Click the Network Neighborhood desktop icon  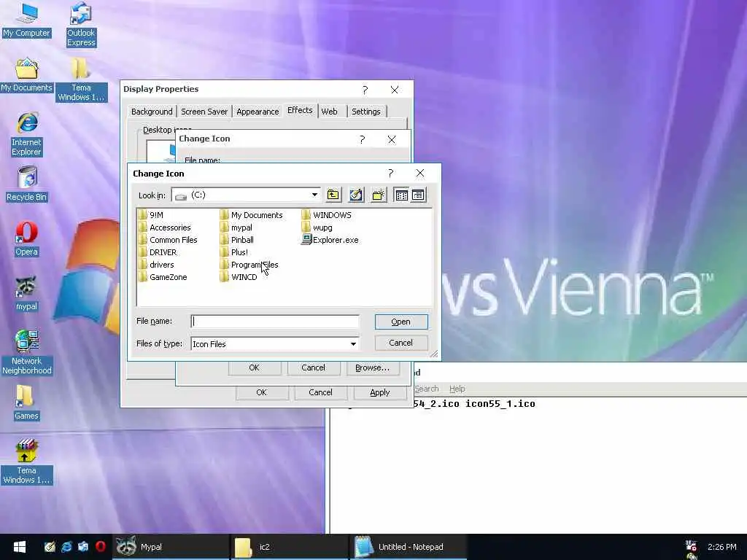coord(27,352)
